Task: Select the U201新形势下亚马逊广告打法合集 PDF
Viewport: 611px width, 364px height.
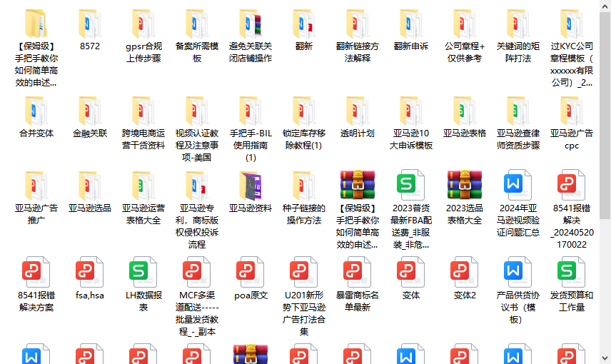Action: coord(304,272)
